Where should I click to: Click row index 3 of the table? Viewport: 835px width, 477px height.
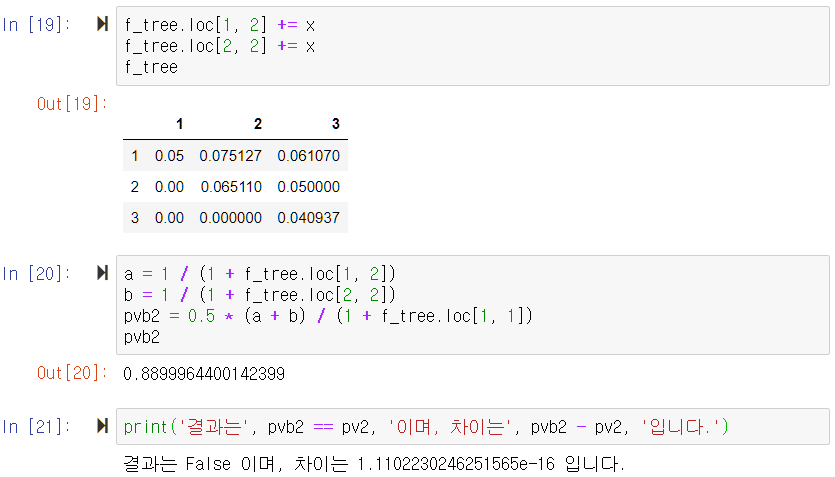coord(135,218)
